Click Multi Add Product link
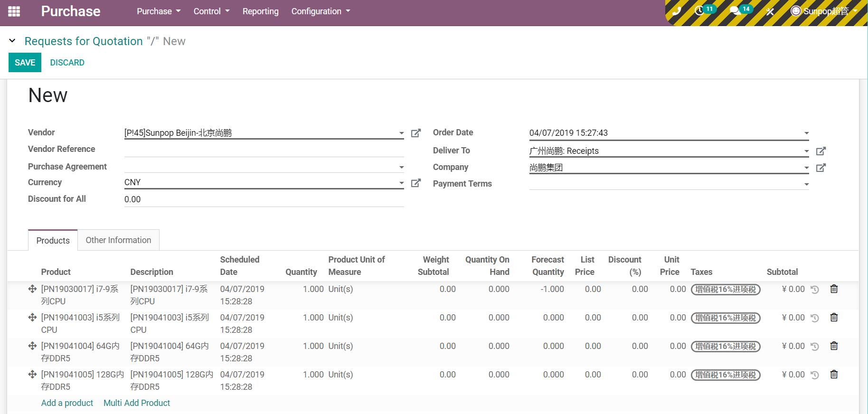The height and width of the screenshot is (414, 868). [x=137, y=403]
